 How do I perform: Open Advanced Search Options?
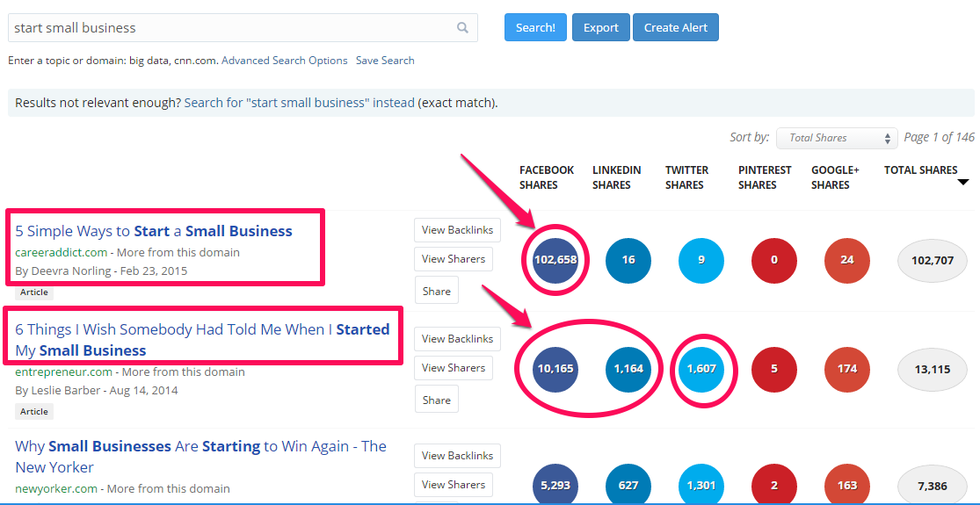285,61
